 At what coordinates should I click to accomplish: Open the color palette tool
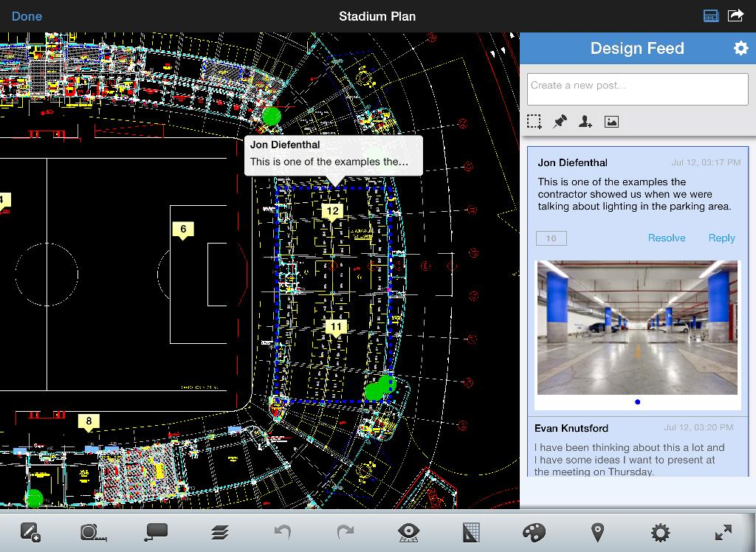[534, 531]
